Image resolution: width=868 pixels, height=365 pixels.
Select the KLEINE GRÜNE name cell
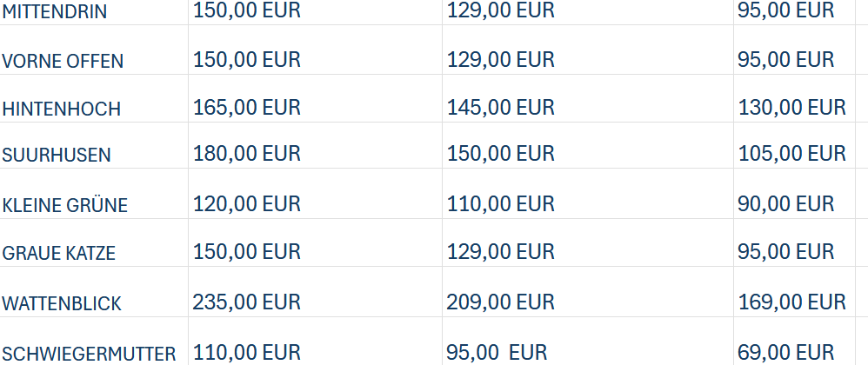click(65, 206)
